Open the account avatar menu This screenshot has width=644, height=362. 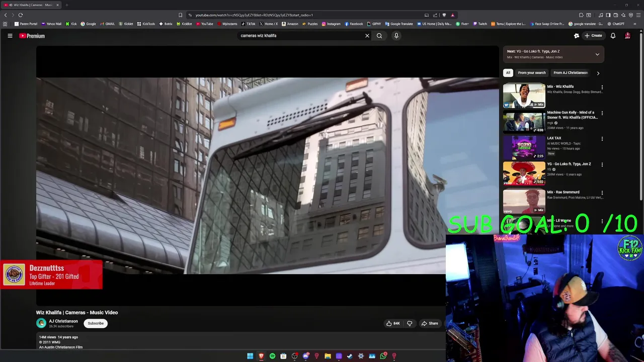pyautogui.click(x=627, y=36)
